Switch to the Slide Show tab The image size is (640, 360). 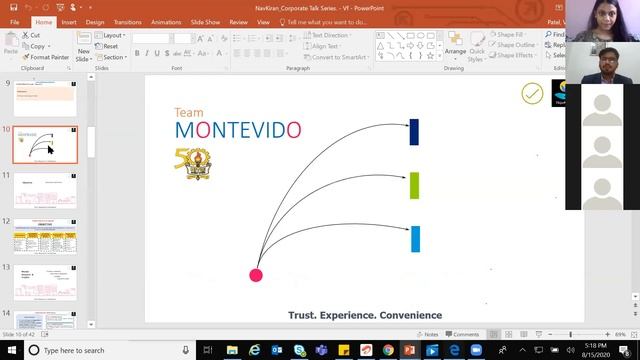point(205,22)
